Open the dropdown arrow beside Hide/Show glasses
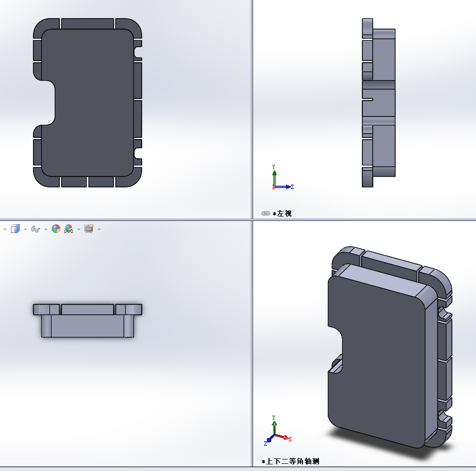Image resolution: width=476 pixels, height=471 pixels. (x=46, y=229)
